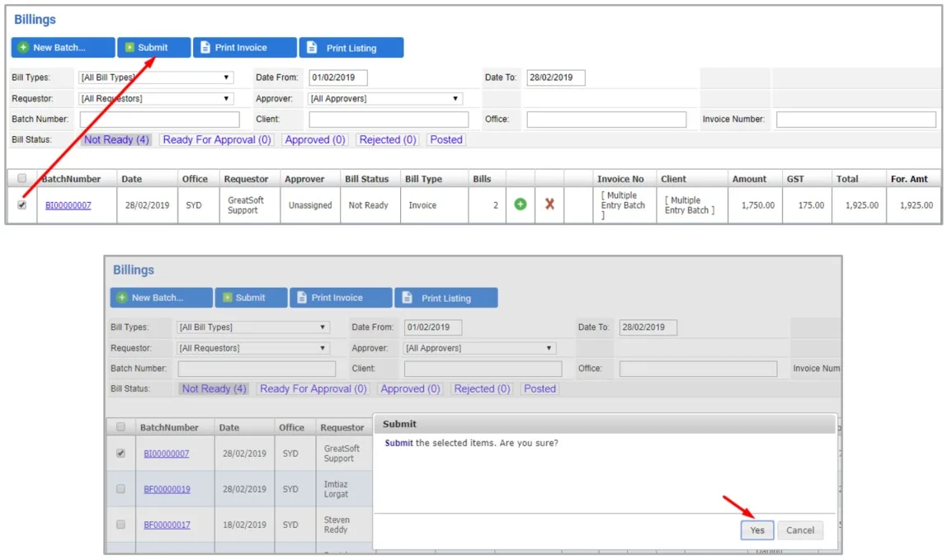Image resolution: width=947 pixels, height=560 pixels.
Task: Click New Batch button in top panel
Action: tap(63, 47)
